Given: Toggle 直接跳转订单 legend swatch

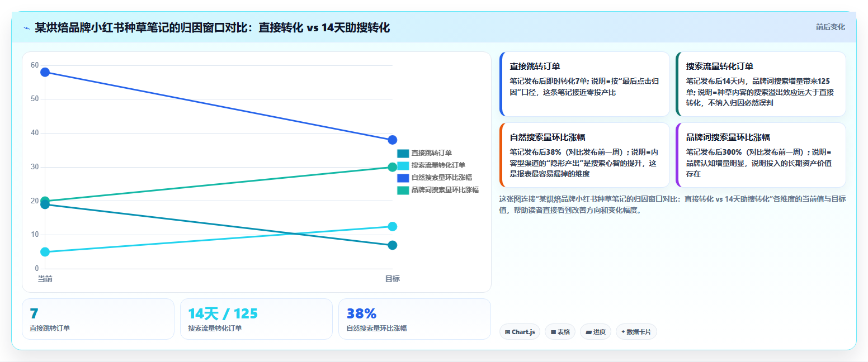Looking at the screenshot, I should coord(403,153).
